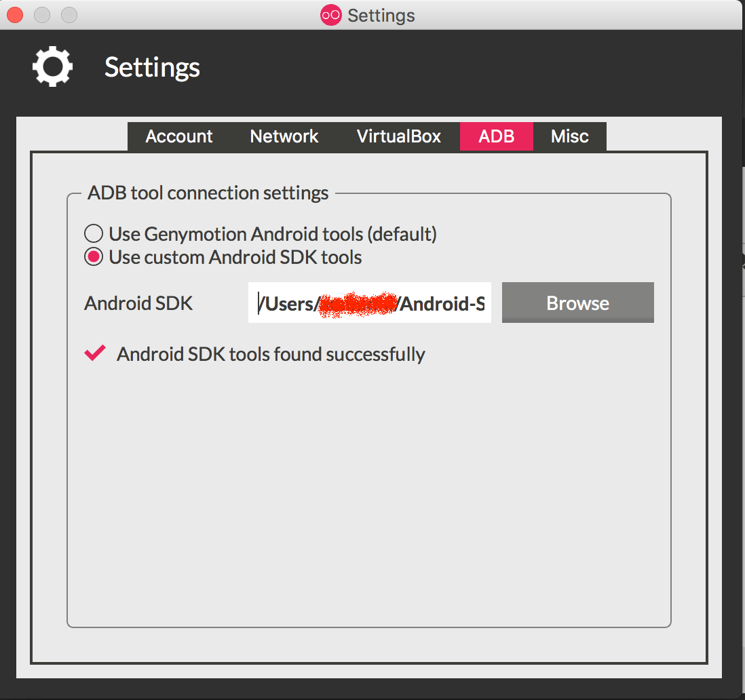Click the Settings gear icon
The width and height of the screenshot is (745, 700).
tap(52, 66)
